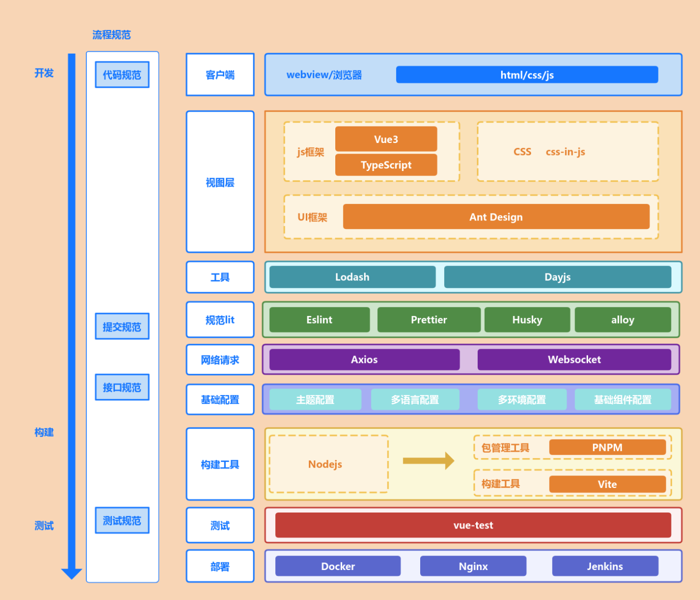Click the Vite build tool block
The height and width of the screenshot is (600, 700).
coord(607,484)
